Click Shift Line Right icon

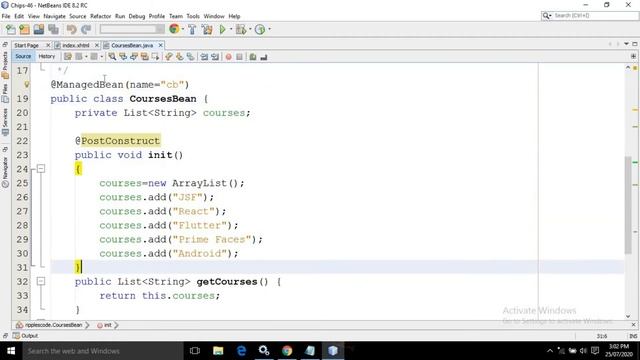coord(215,57)
